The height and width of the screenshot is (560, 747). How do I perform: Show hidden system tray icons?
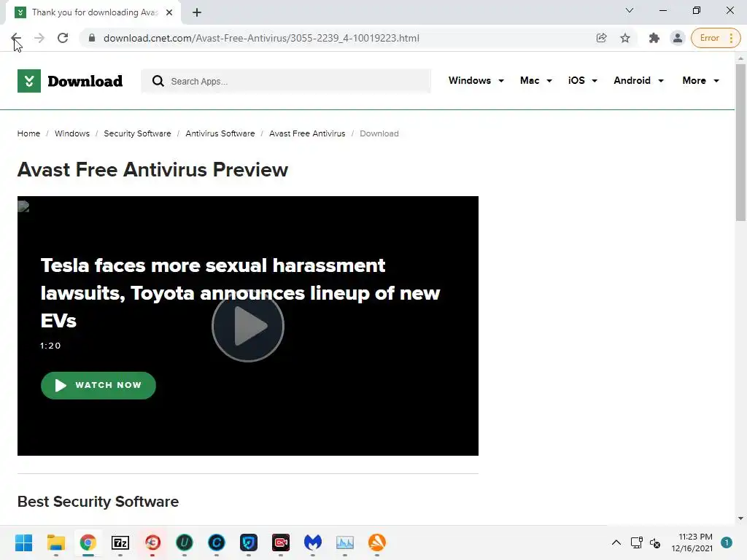click(616, 542)
